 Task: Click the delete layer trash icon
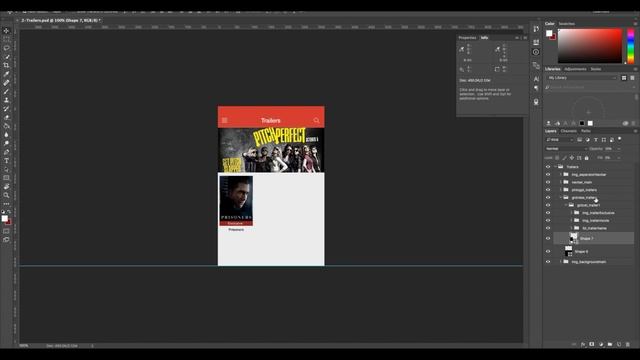click(628, 344)
